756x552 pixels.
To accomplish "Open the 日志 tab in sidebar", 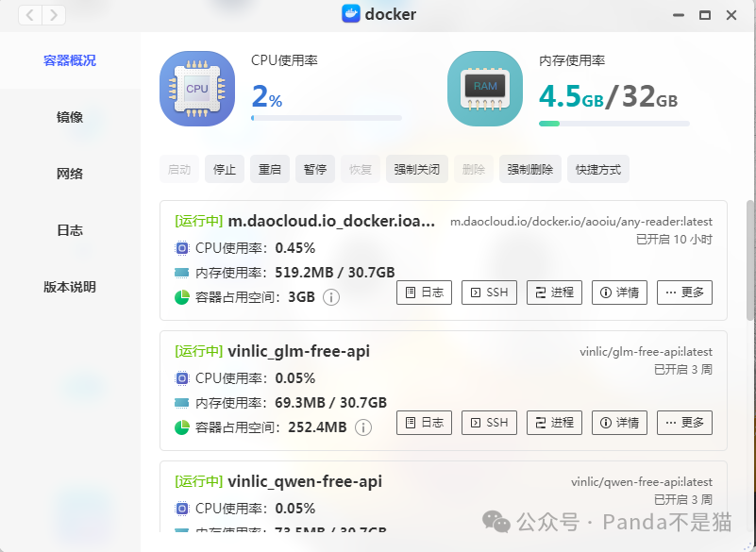I will [x=70, y=230].
